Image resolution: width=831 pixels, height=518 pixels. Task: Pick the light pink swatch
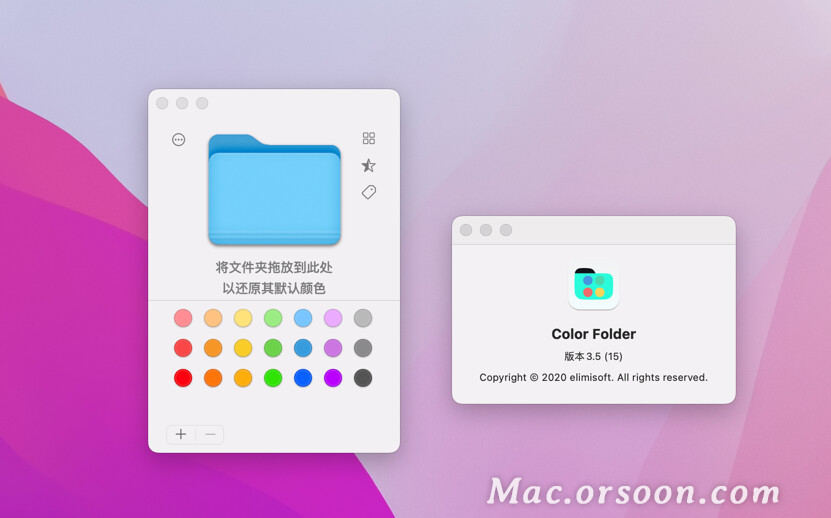point(183,318)
